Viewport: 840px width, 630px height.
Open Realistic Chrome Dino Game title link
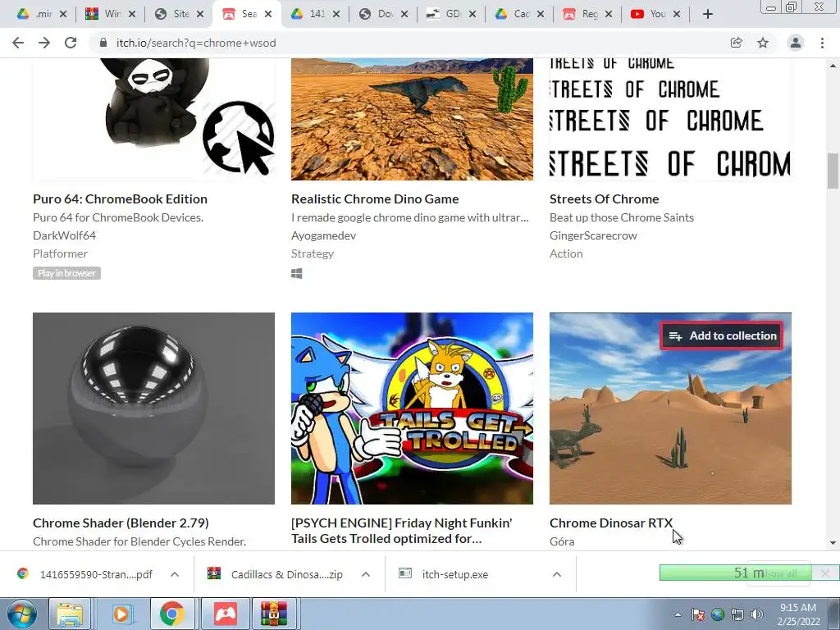[375, 199]
